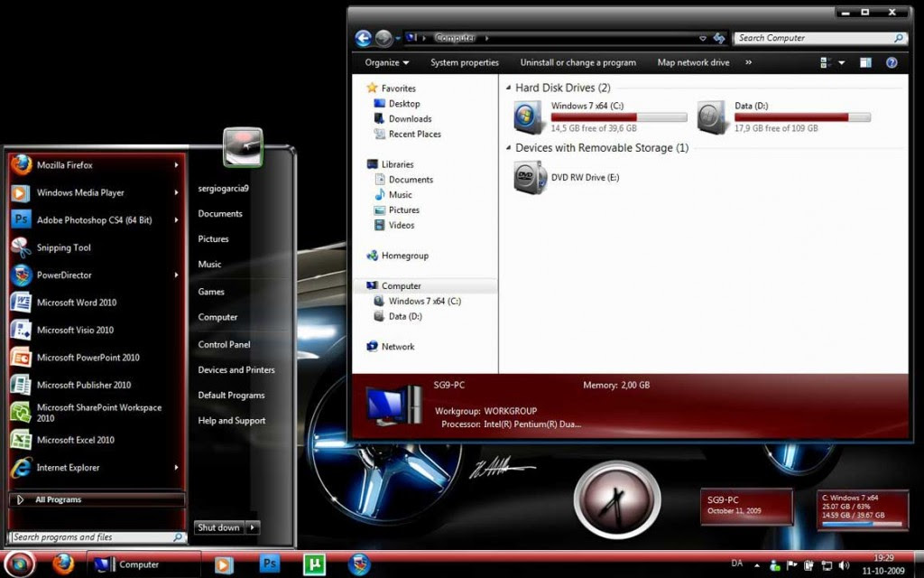The image size is (924, 578).
Task: Show hidden tray icons arrow
Action: point(758,565)
